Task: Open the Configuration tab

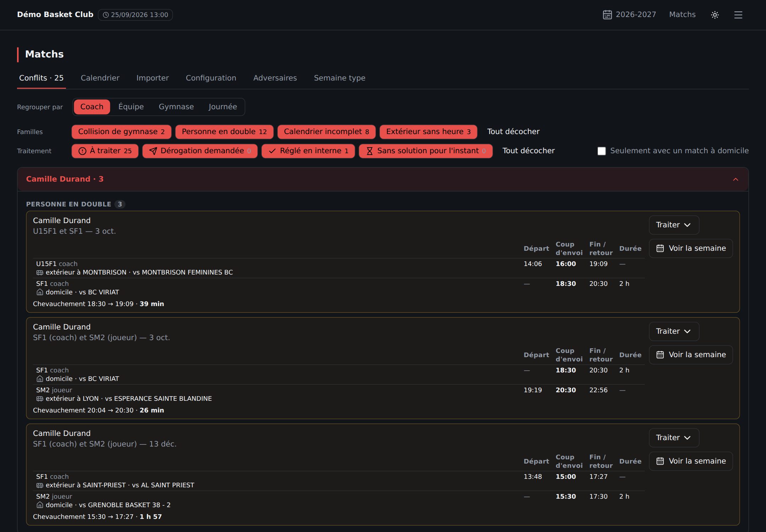Action: point(211,78)
